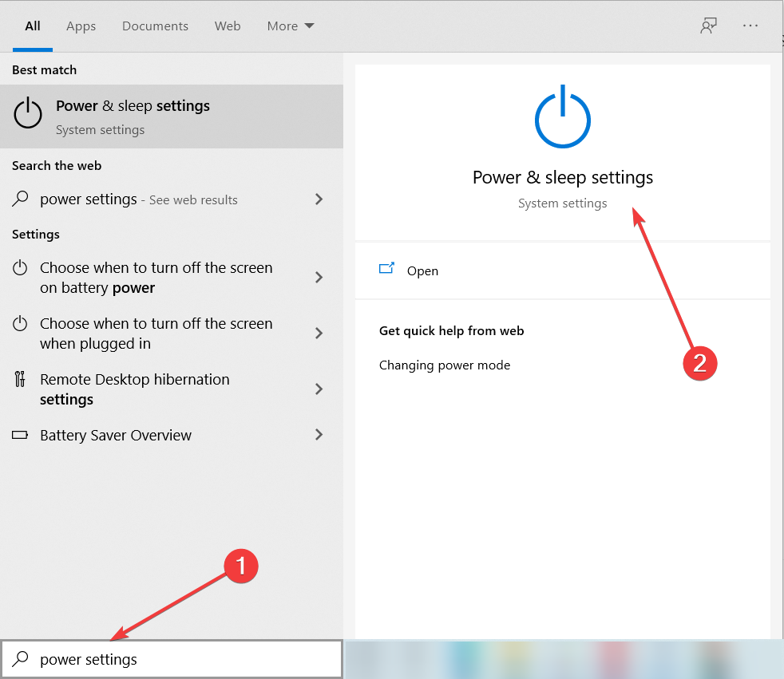Image resolution: width=784 pixels, height=679 pixels.
Task: Expand power settings web results arrow
Action: click(319, 199)
